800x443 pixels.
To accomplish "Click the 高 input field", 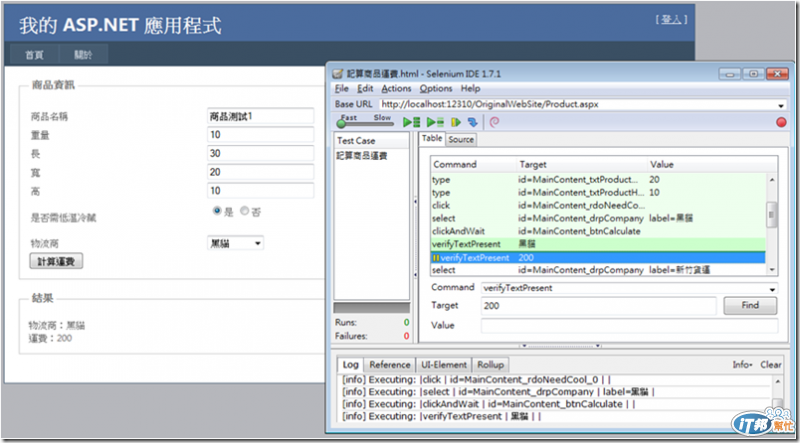I will click(x=261, y=190).
